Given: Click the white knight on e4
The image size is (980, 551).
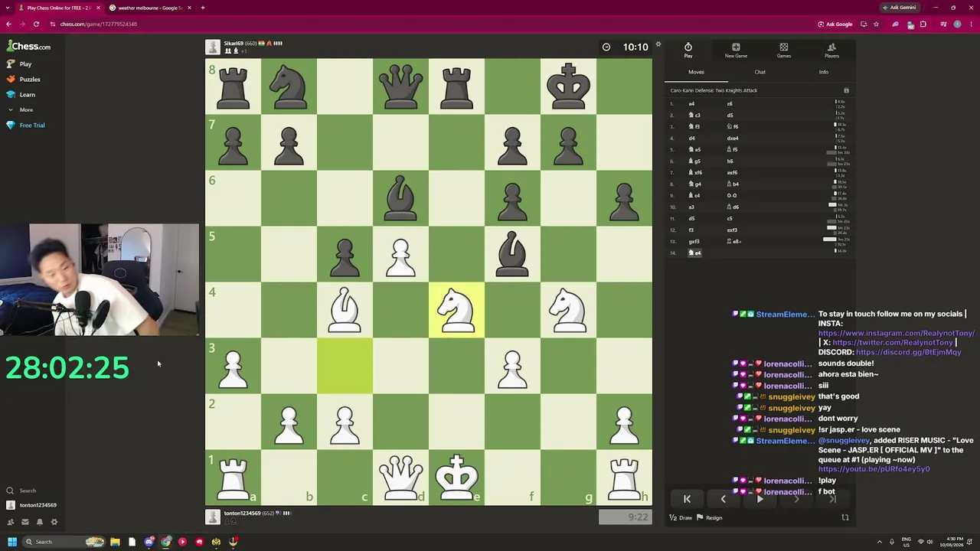Looking at the screenshot, I should 456,310.
